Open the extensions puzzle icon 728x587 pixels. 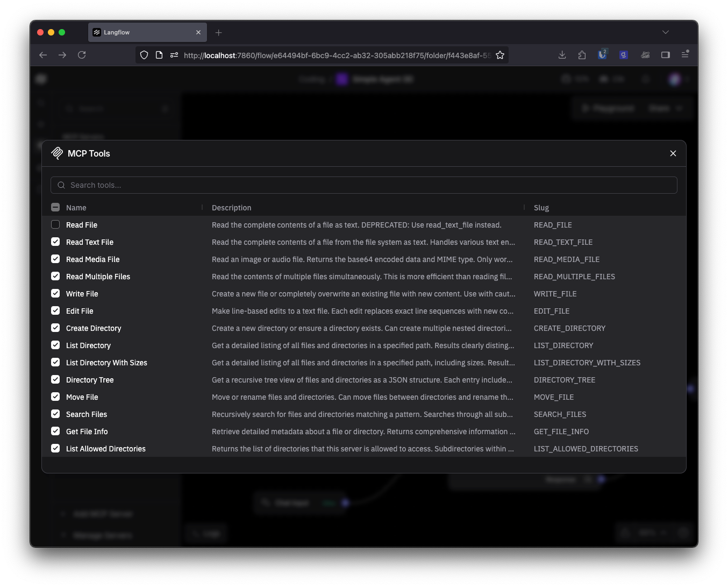point(582,55)
